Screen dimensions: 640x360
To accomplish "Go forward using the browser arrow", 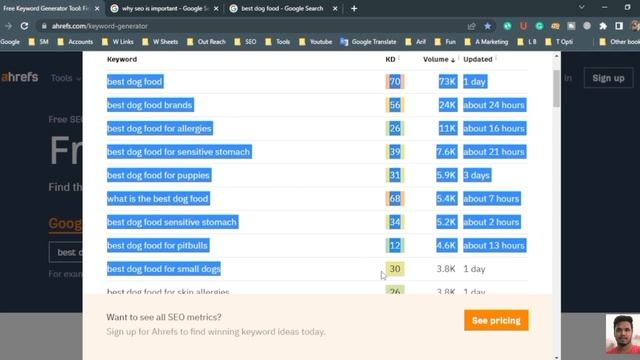I will click(x=8, y=26).
